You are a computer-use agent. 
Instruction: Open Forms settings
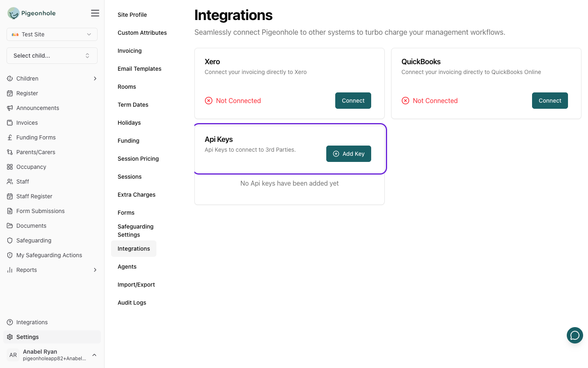click(x=126, y=213)
